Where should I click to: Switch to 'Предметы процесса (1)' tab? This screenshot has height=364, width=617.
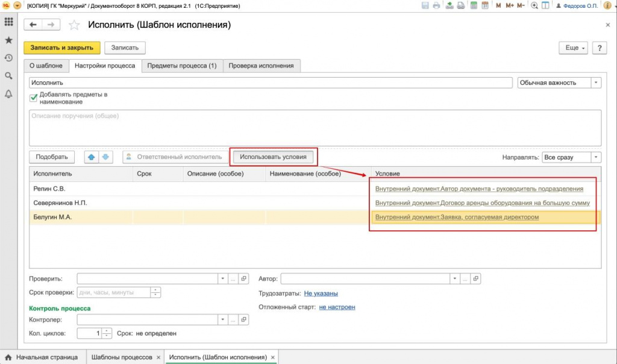click(182, 66)
